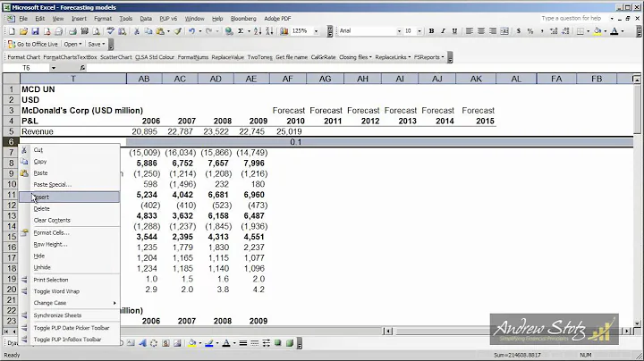Sort descending with the Z-A icon

pyautogui.click(x=269, y=31)
